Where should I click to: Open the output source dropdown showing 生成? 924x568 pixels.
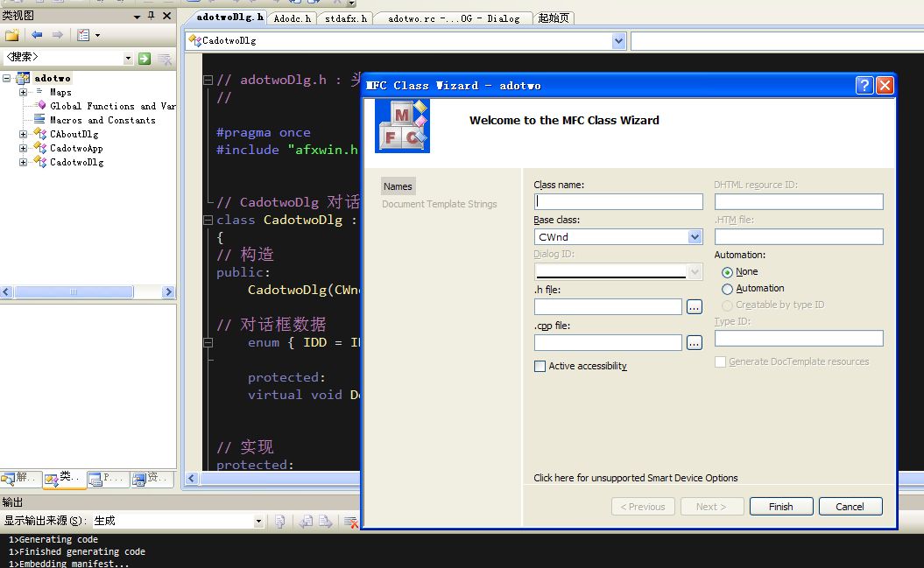coord(258,521)
